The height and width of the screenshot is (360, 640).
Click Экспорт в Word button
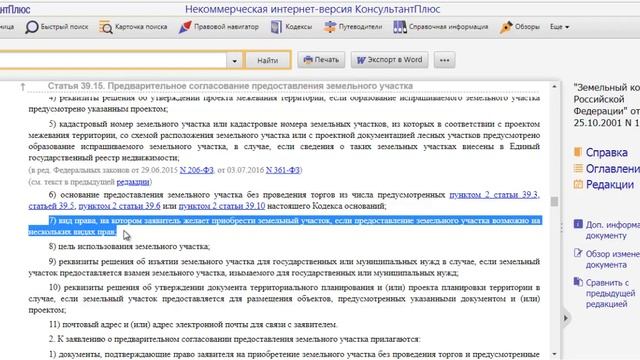[x=389, y=60]
